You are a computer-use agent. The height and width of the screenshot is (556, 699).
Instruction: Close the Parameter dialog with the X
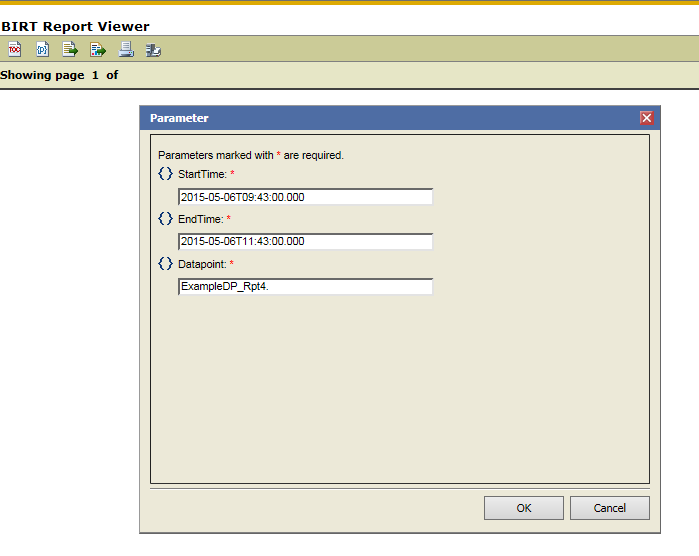[646, 118]
